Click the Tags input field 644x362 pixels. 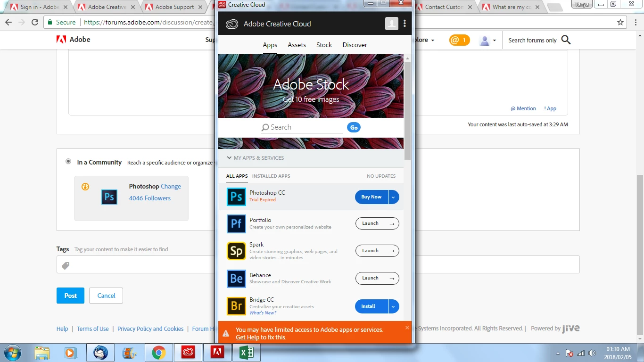point(318,264)
